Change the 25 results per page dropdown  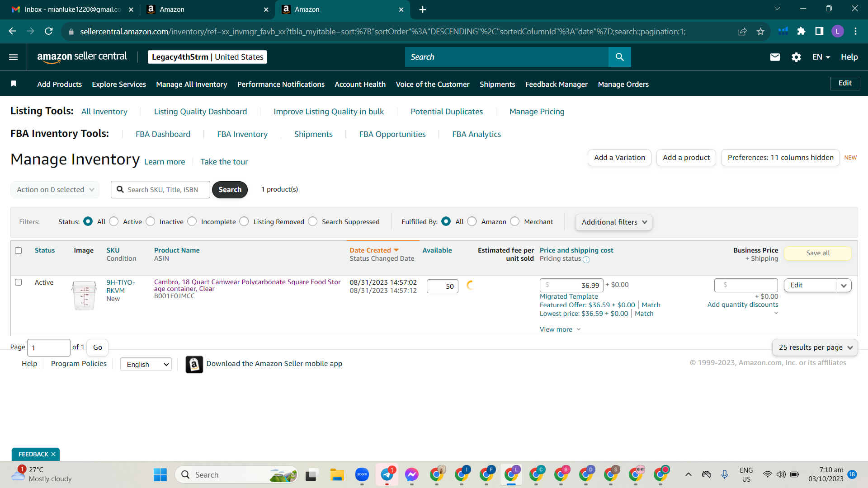coord(815,347)
